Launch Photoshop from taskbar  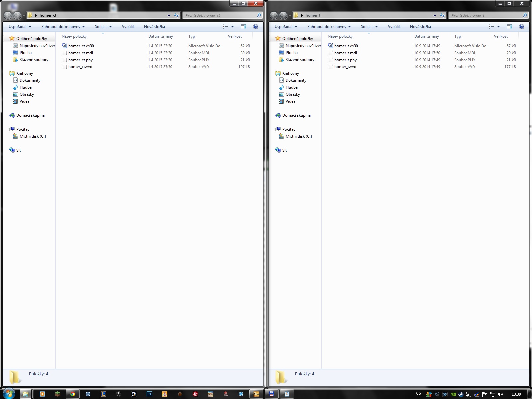149,394
